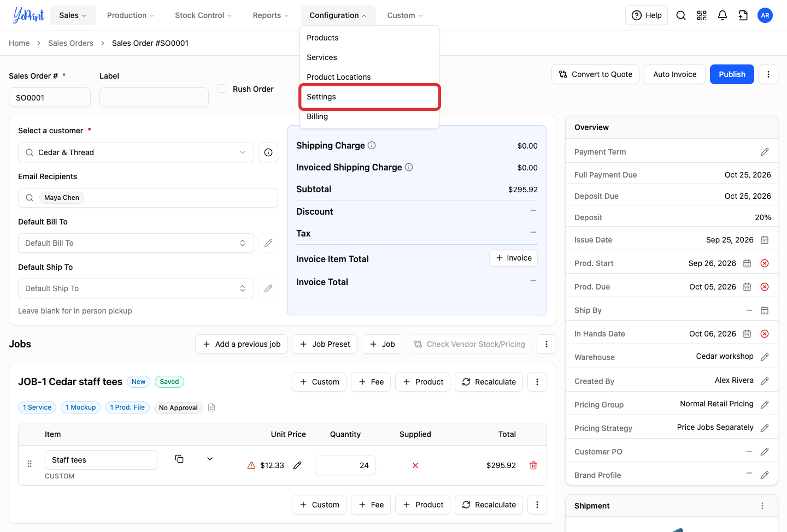This screenshot has width=787, height=532.
Task: Edit the Warehouse pencil icon
Action: tap(765, 357)
